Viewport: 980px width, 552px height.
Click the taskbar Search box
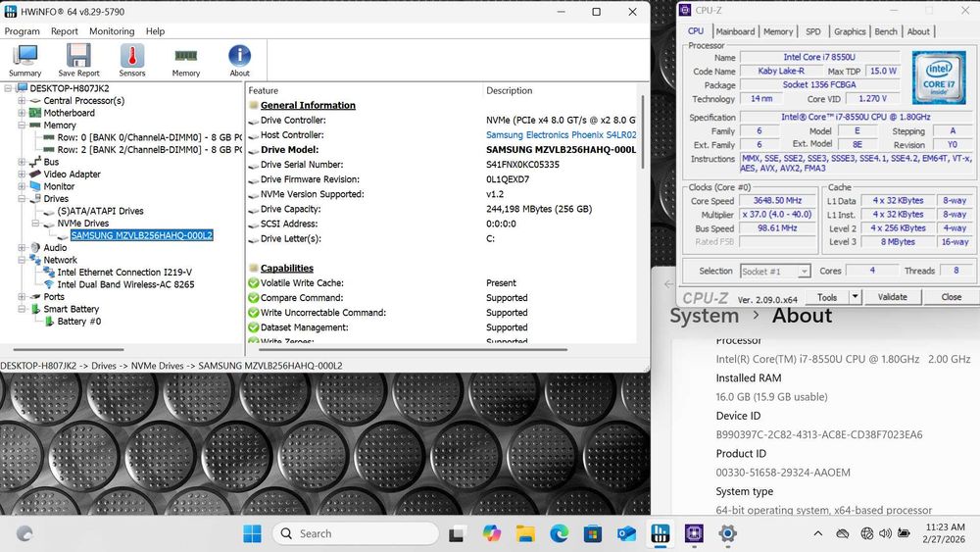pyautogui.click(x=356, y=534)
